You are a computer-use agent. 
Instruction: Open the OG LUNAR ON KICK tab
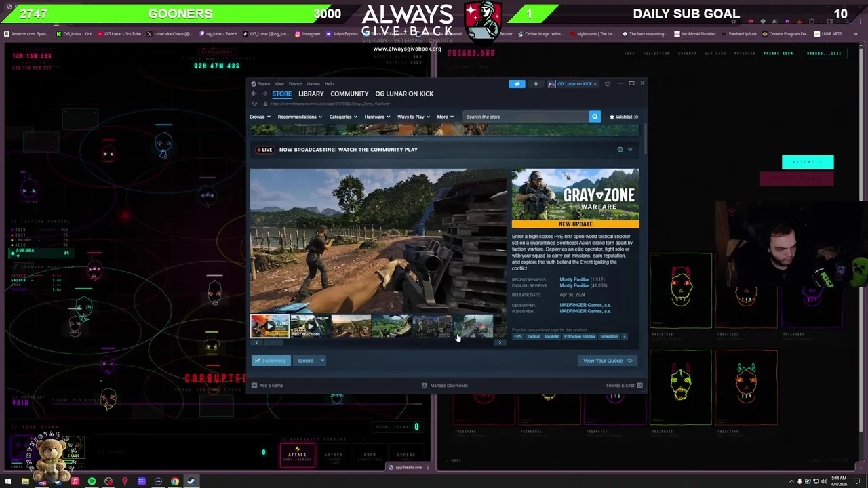pyautogui.click(x=404, y=94)
